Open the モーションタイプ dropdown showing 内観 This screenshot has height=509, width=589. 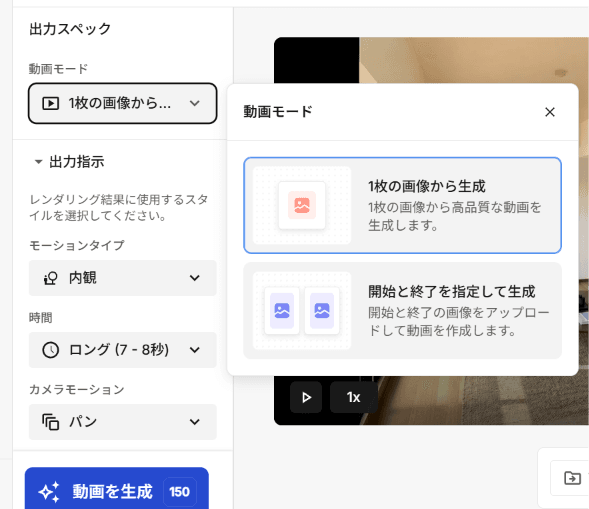122,278
